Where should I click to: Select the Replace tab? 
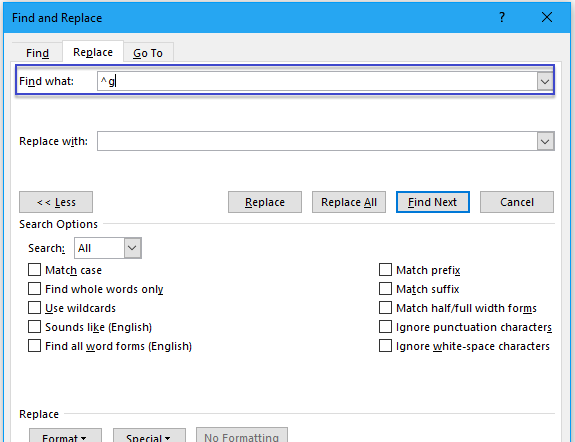93,52
